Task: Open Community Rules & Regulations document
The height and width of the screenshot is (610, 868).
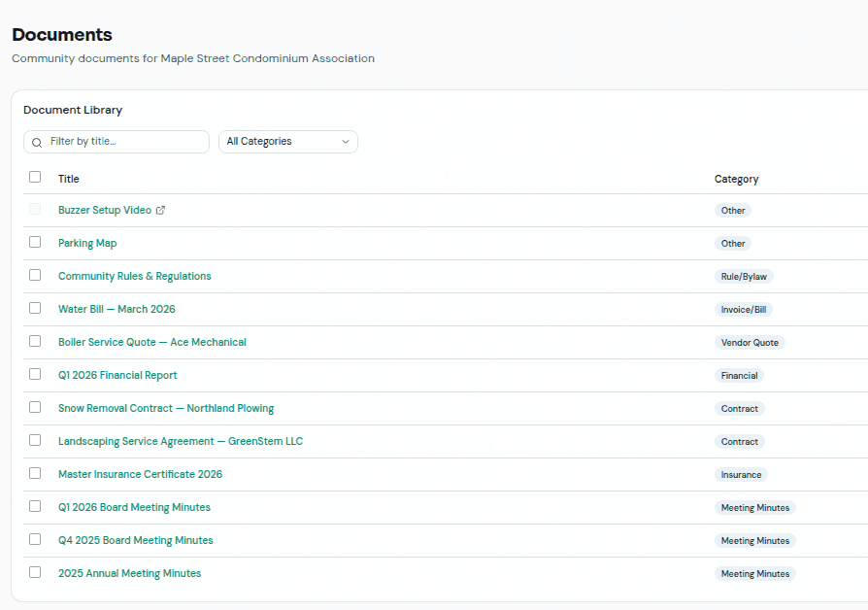Action: [x=135, y=276]
